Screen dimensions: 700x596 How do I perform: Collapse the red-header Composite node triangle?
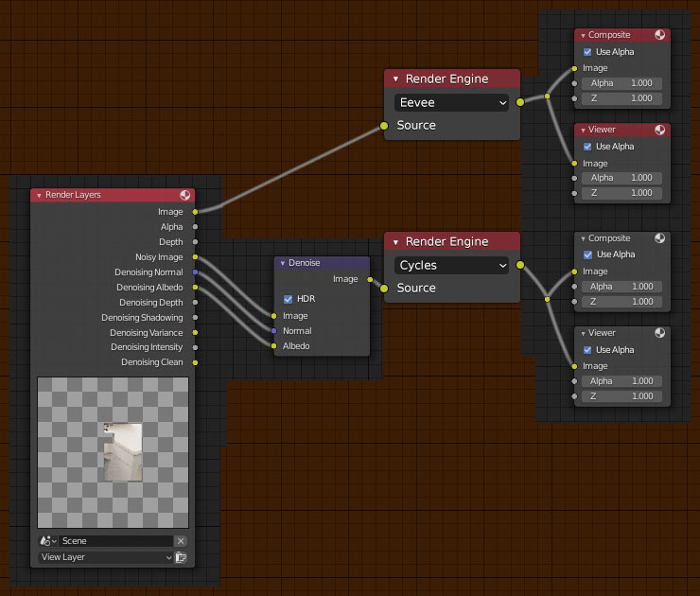coord(583,35)
